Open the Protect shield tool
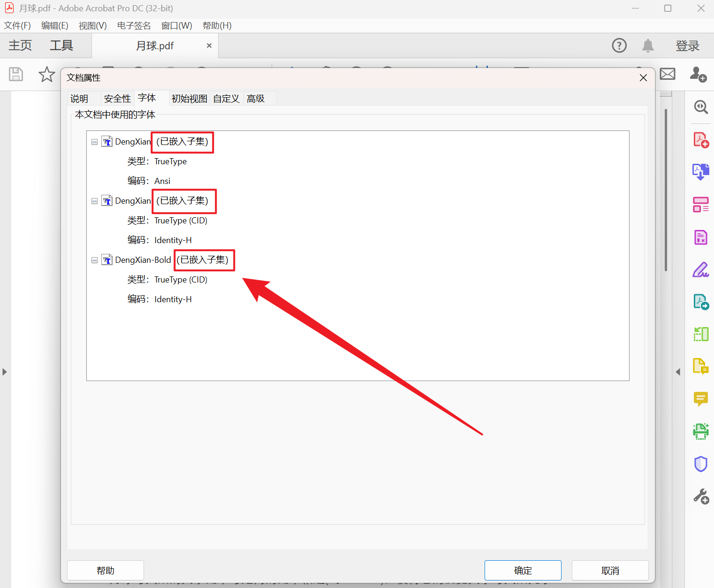 [701, 464]
